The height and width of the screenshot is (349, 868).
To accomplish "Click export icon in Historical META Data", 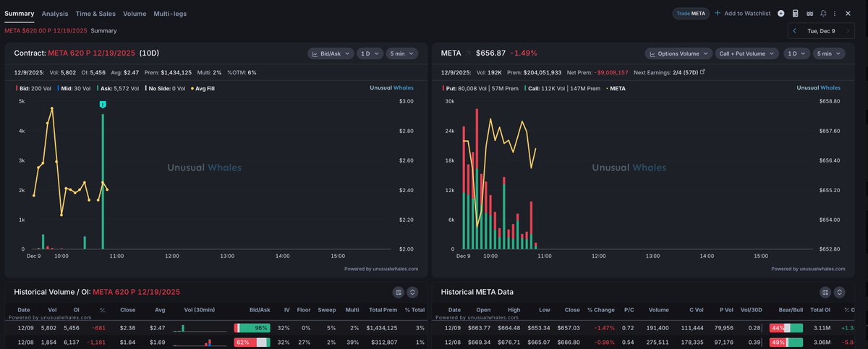I will pos(825,292).
